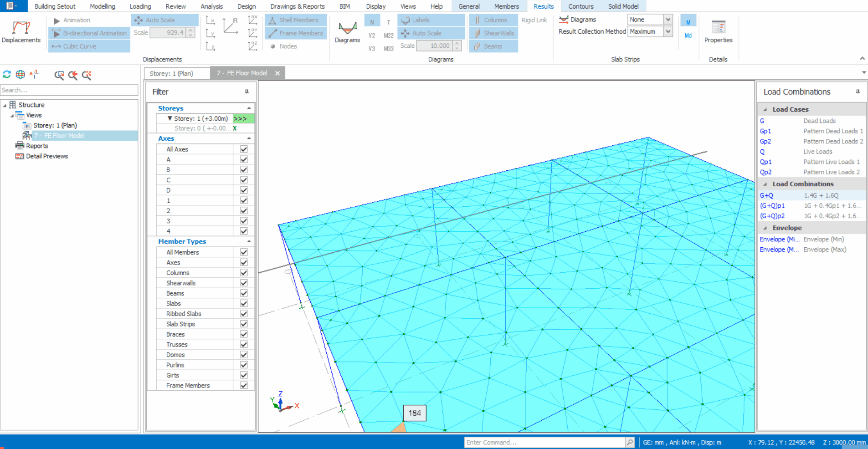Open the Result Collection Method dropdown
The height and width of the screenshot is (449, 868).
pos(668,31)
